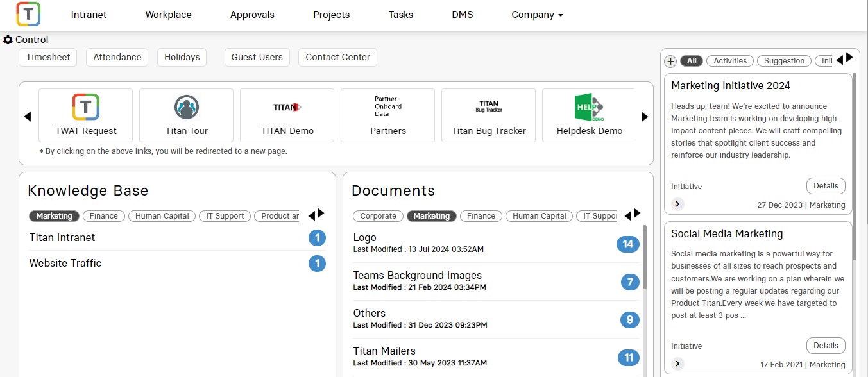The image size is (868, 377).
Task: Select Corporate filter in Documents
Action: 378,216
